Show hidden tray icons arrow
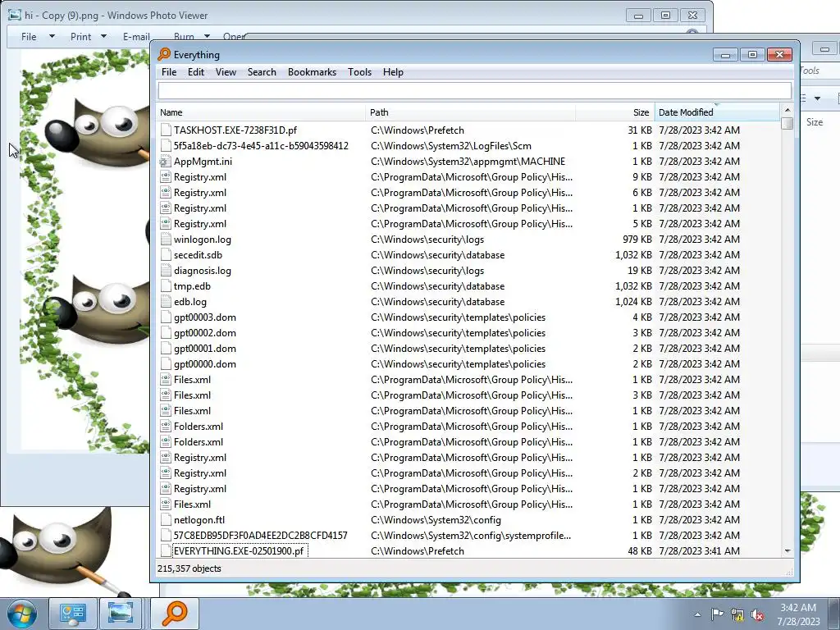This screenshot has width=840, height=630. pyautogui.click(x=697, y=614)
